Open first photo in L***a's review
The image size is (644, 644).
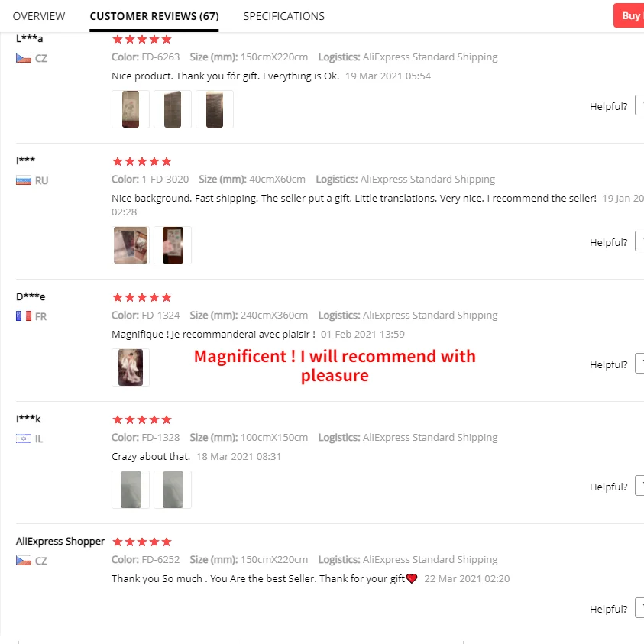[x=131, y=109]
